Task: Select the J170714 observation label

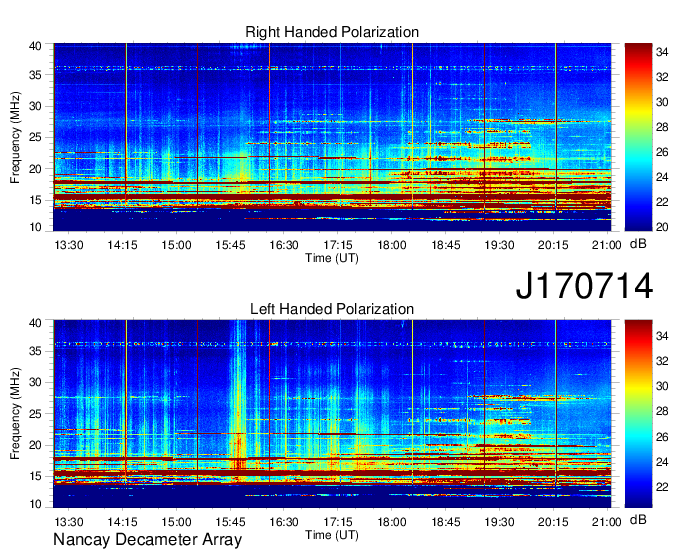Action: pos(584,286)
